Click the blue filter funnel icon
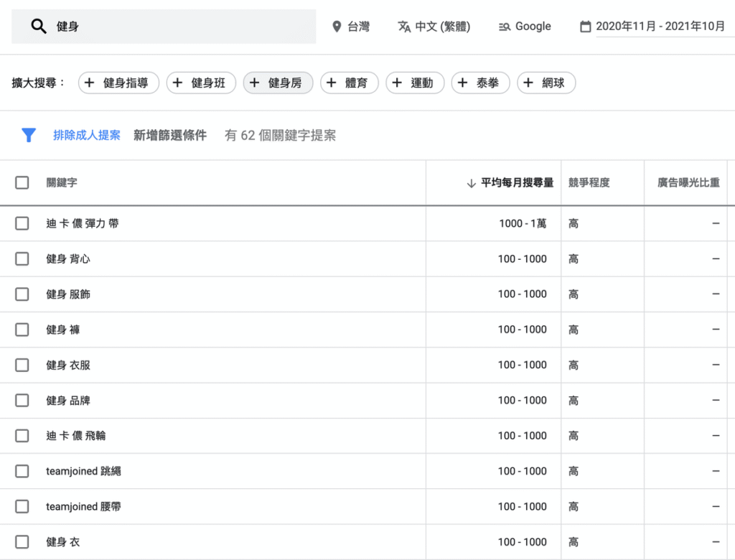Image resolution: width=735 pixels, height=560 pixels. pyautogui.click(x=29, y=135)
